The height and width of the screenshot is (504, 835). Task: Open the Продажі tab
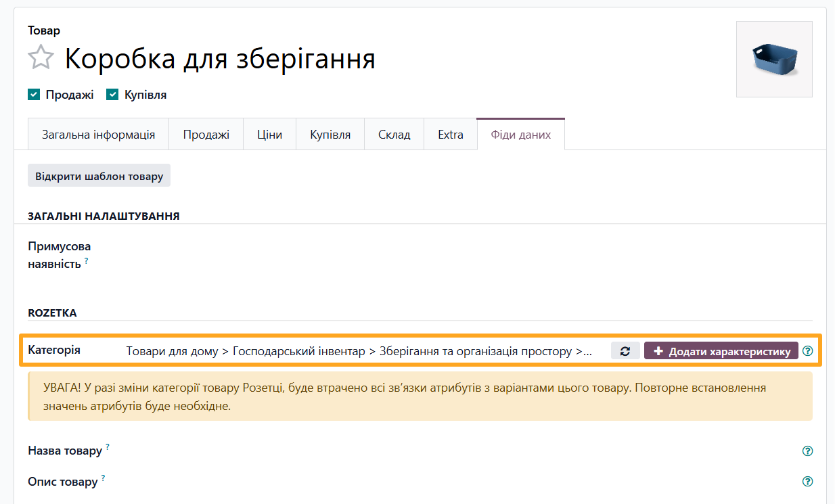click(206, 134)
